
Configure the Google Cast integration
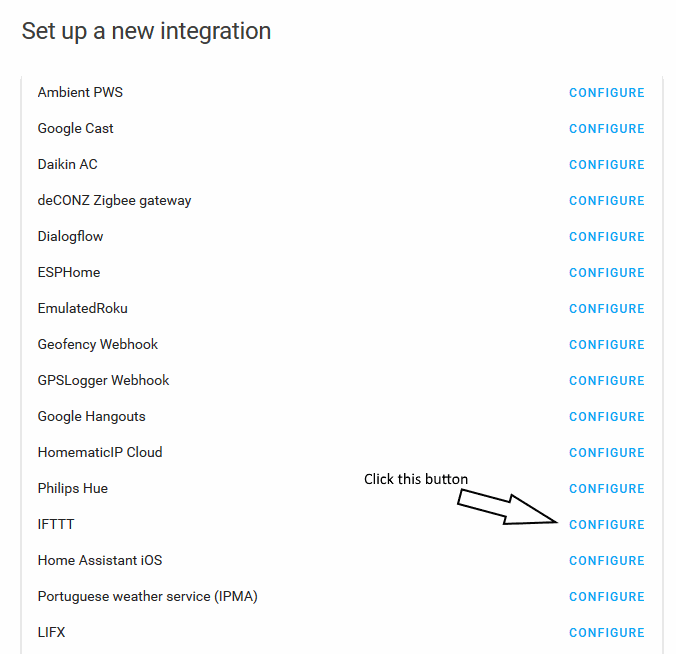coord(607,128)
